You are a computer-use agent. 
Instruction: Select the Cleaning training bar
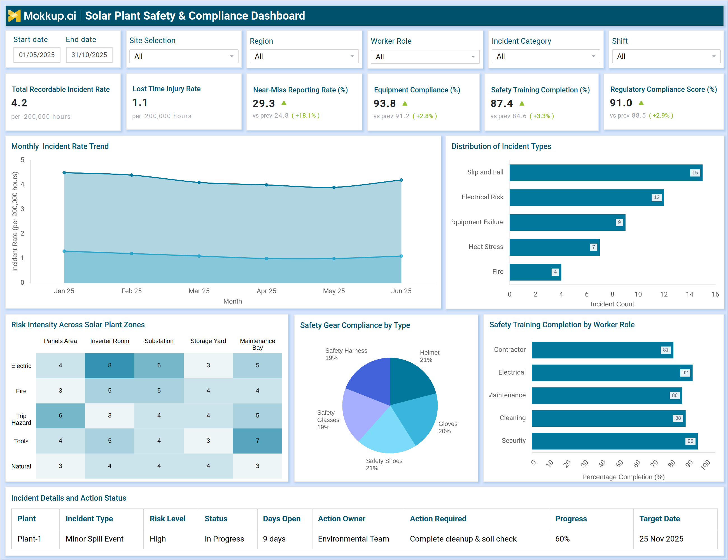coord(608,418)
